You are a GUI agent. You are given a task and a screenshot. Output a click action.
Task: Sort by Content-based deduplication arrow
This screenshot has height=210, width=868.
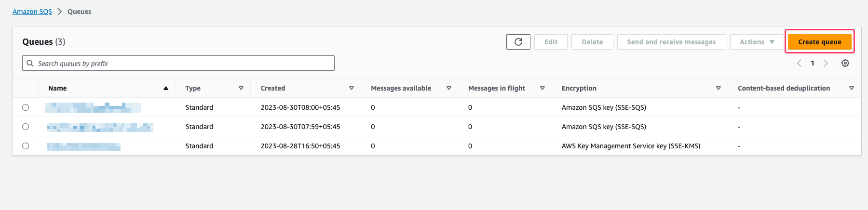pyautogui.click(x=852, y=88)
